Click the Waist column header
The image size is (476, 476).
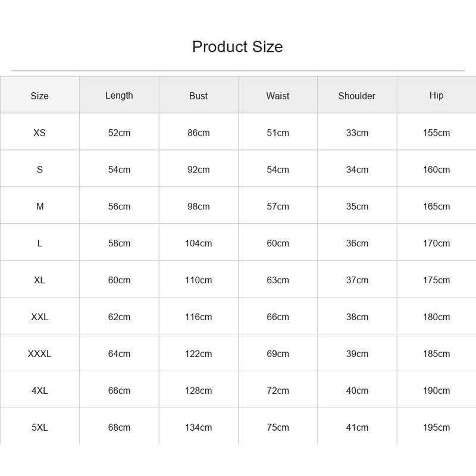pyautogui.click(x=277, y=96)
